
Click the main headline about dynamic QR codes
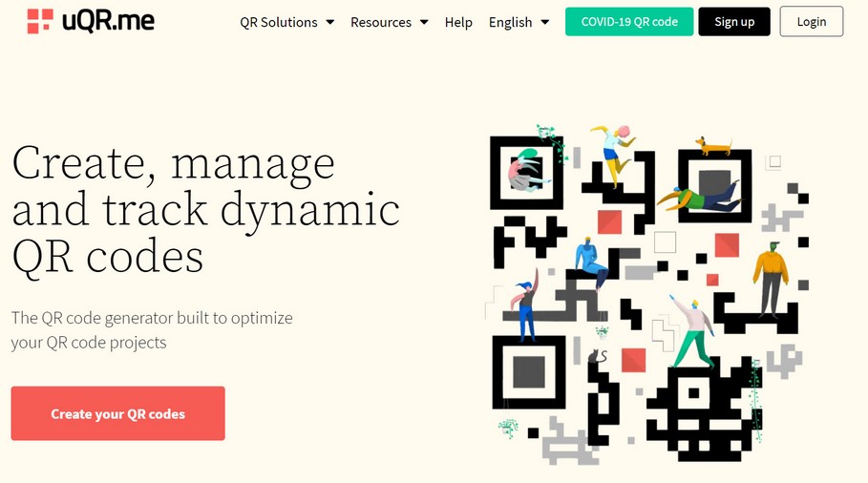[x=205, y=210]
